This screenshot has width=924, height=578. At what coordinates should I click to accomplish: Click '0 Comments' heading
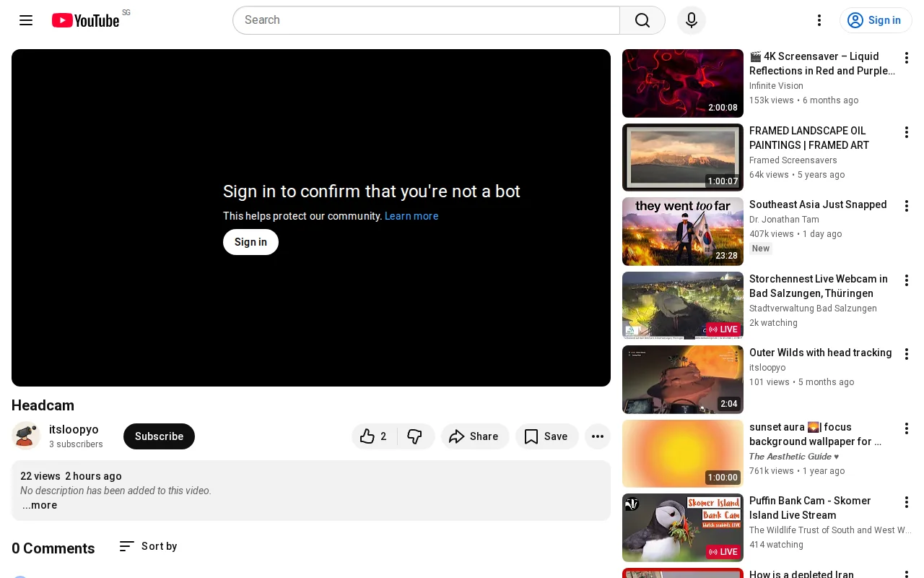pyautogui.click(x=53, y=548)
